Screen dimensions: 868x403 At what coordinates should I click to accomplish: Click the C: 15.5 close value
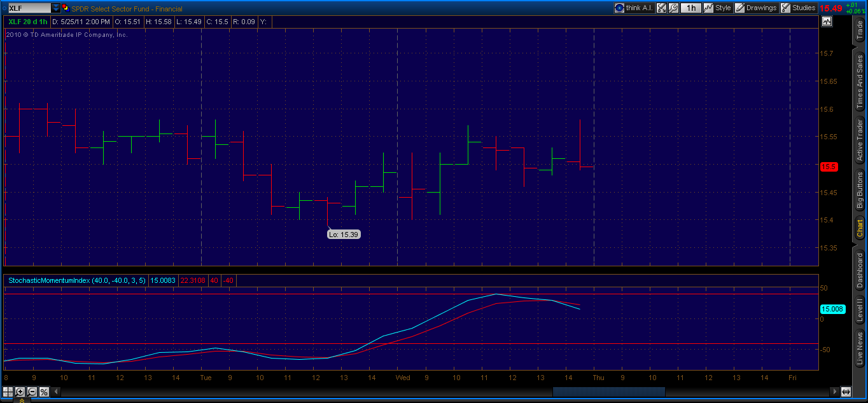[218, 22]
